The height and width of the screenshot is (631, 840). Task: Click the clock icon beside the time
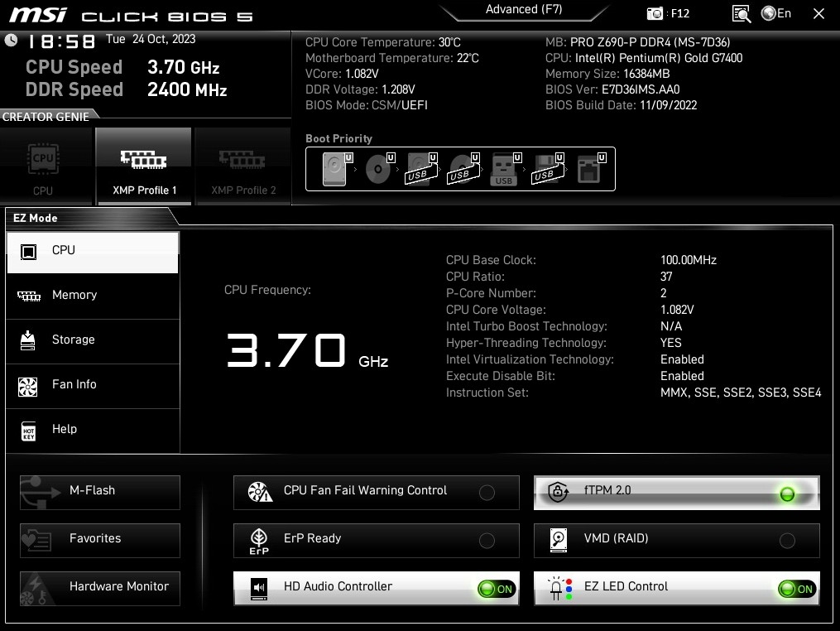pyautogui.click(x=11, y=40)
